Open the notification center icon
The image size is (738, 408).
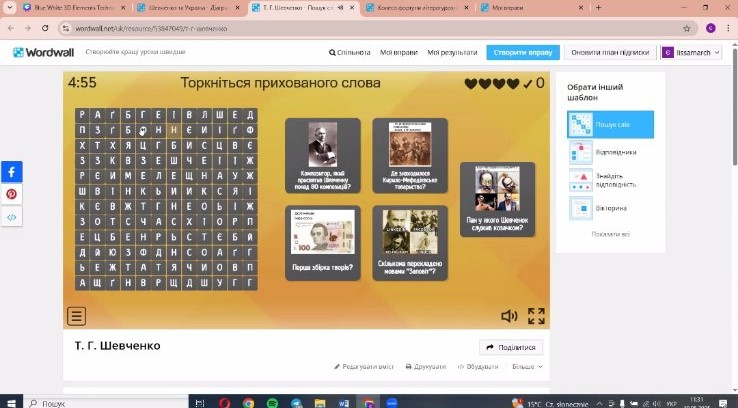[x=723, y=403]
